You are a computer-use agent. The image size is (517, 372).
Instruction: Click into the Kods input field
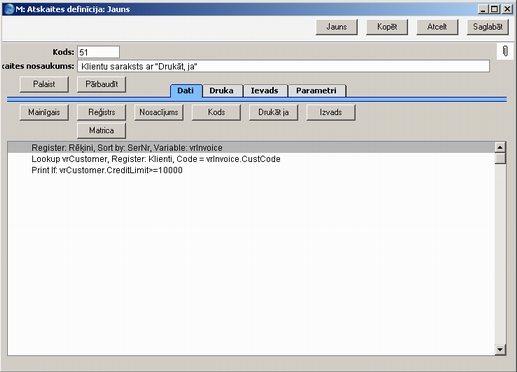tap(98, 52)
